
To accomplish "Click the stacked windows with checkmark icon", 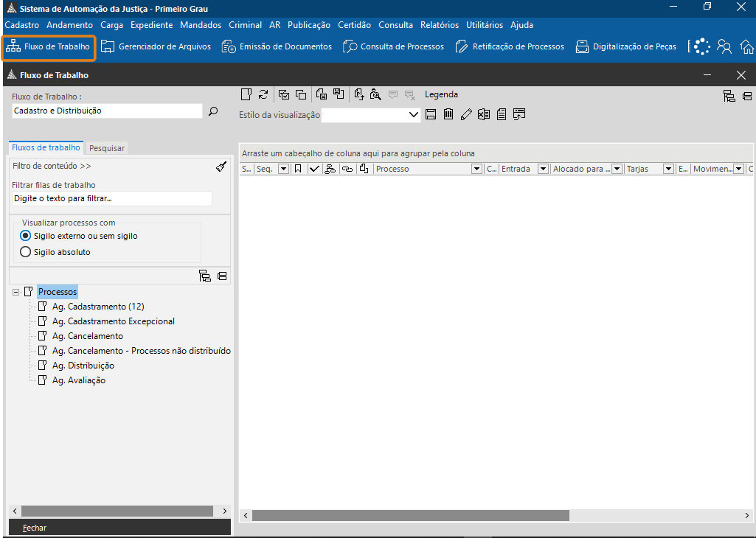I will (284, 94).
